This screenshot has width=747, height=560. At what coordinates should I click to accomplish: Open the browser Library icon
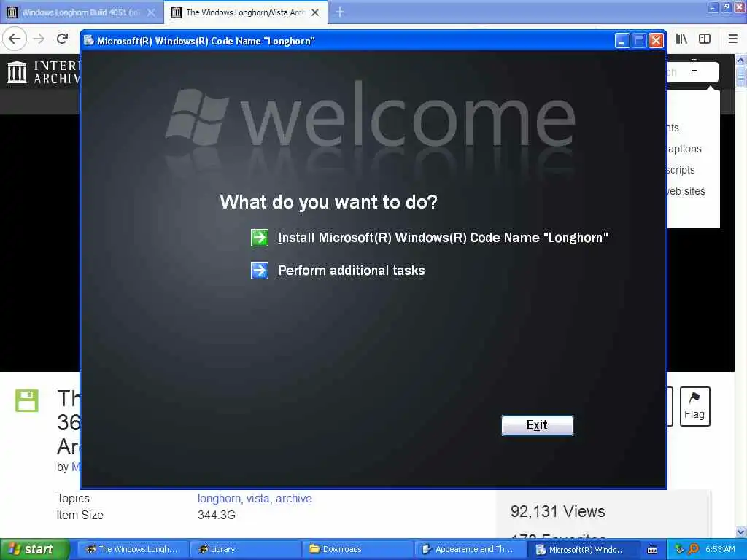[x=681, y=39]
